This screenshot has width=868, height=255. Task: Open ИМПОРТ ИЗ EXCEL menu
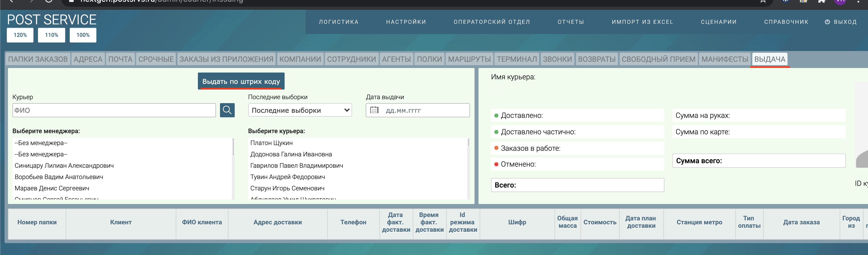(642, 22)
